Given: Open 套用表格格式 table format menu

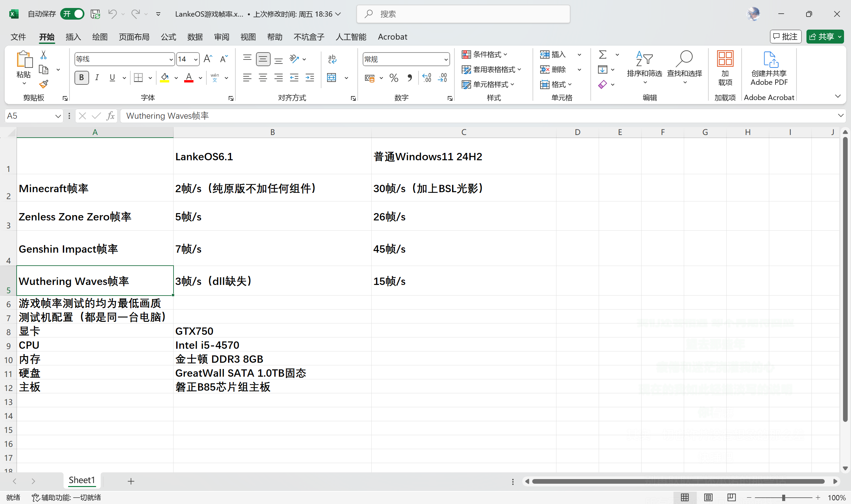Looking at the screenshot, I should [491, 69].
